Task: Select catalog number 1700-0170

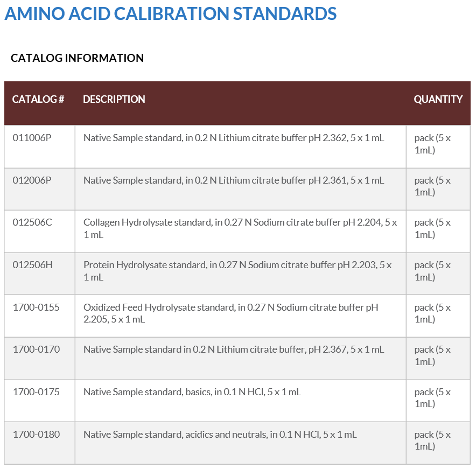Action: pos(36,349)
